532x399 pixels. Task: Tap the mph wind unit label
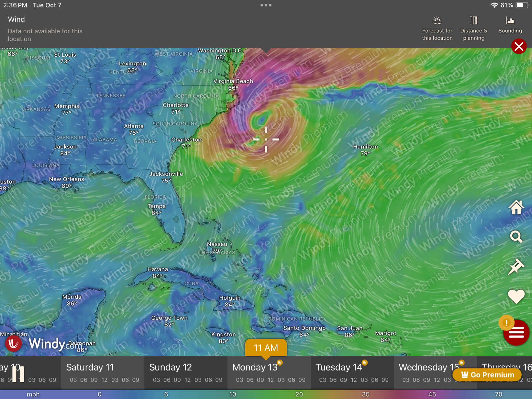point(33,394)
